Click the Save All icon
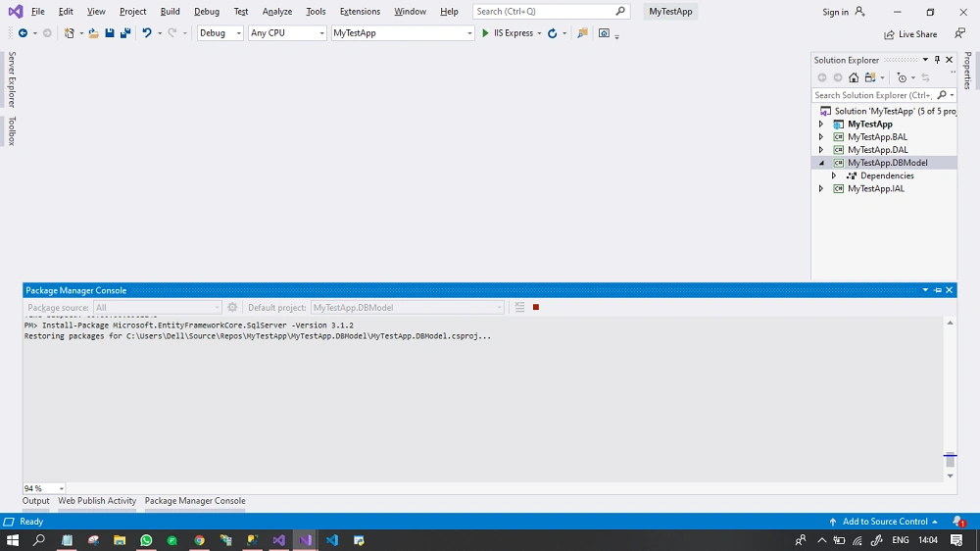 (125, 33)
